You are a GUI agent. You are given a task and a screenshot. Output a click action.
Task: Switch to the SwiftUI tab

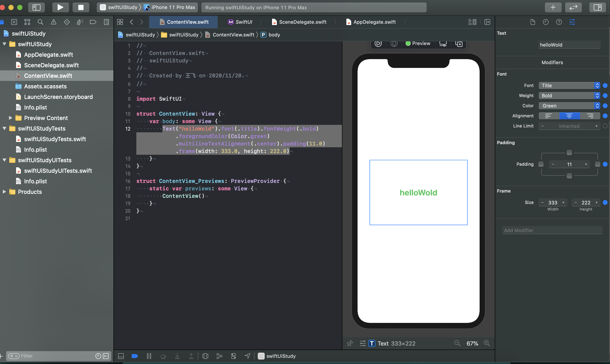(240, 22)
